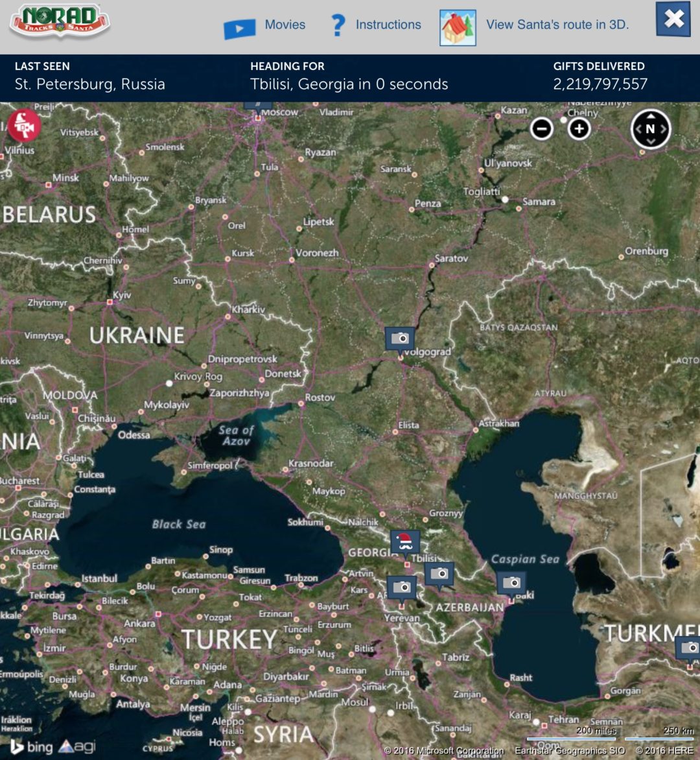Open the red Santa Cam icon
The image size is (700, 760).
click(24, 125)
